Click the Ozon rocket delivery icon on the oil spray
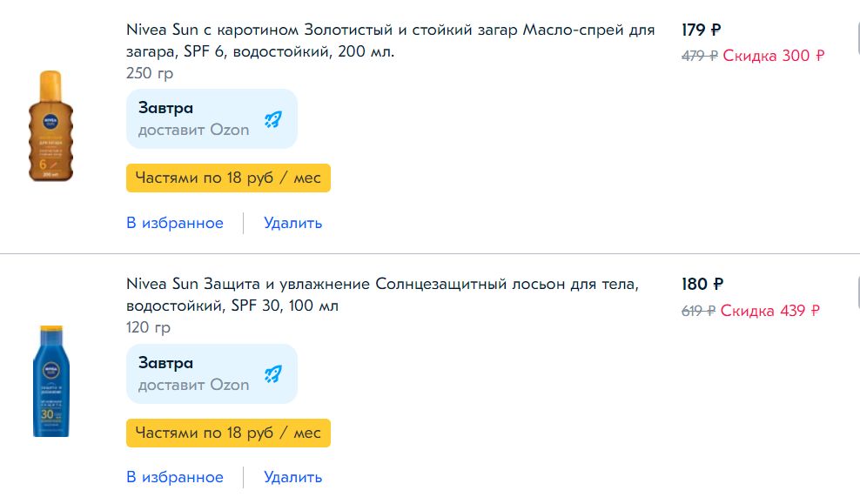The image size is (860, 504). (x=272, y=118)
